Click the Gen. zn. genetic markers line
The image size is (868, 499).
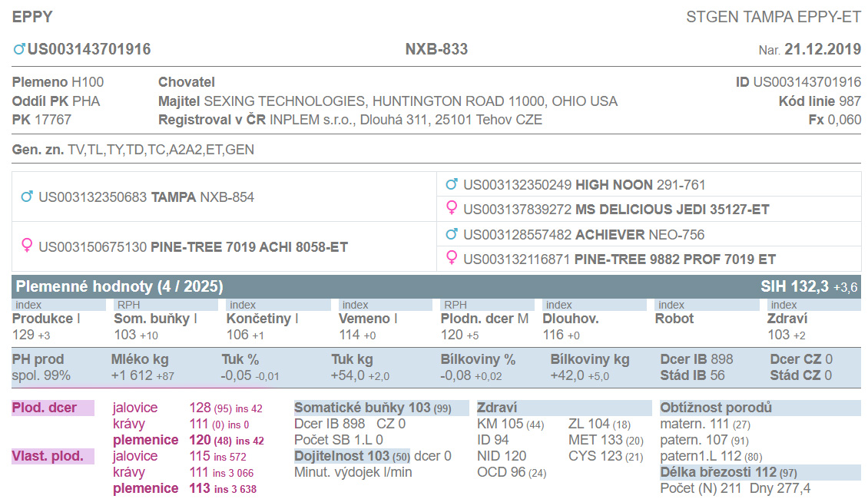tap(133, 150)
